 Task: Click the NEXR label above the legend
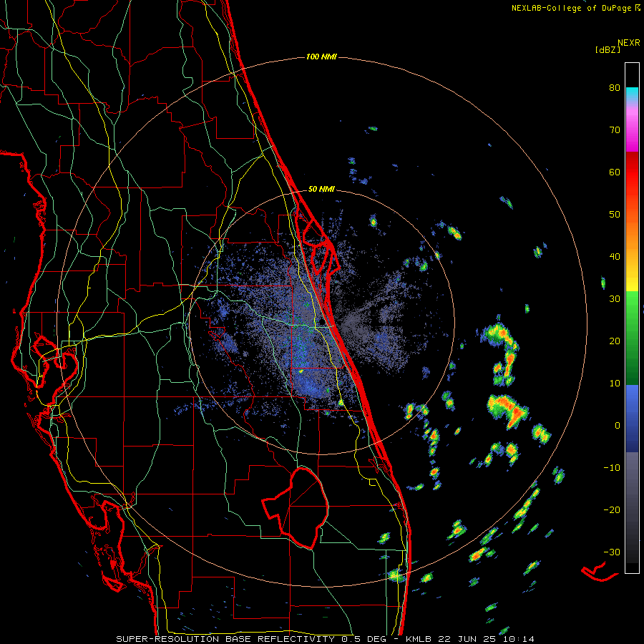629,43
